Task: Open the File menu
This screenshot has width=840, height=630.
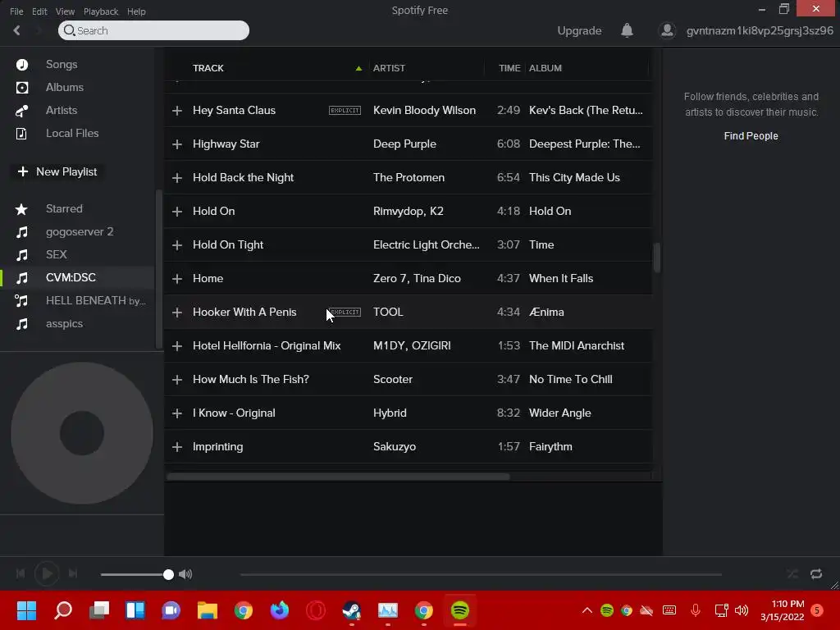Action: pyautogui.click(x=16, y=11)
